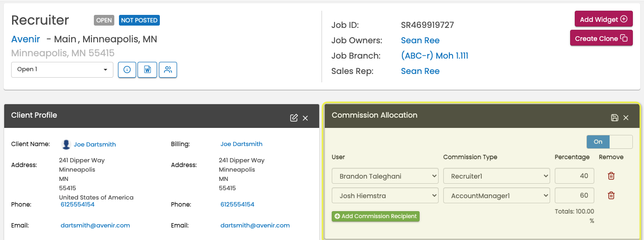Close the Client Profile widget
Image resolution: width=644 pixels, height=240 pixels.
(x=305, y=118)
